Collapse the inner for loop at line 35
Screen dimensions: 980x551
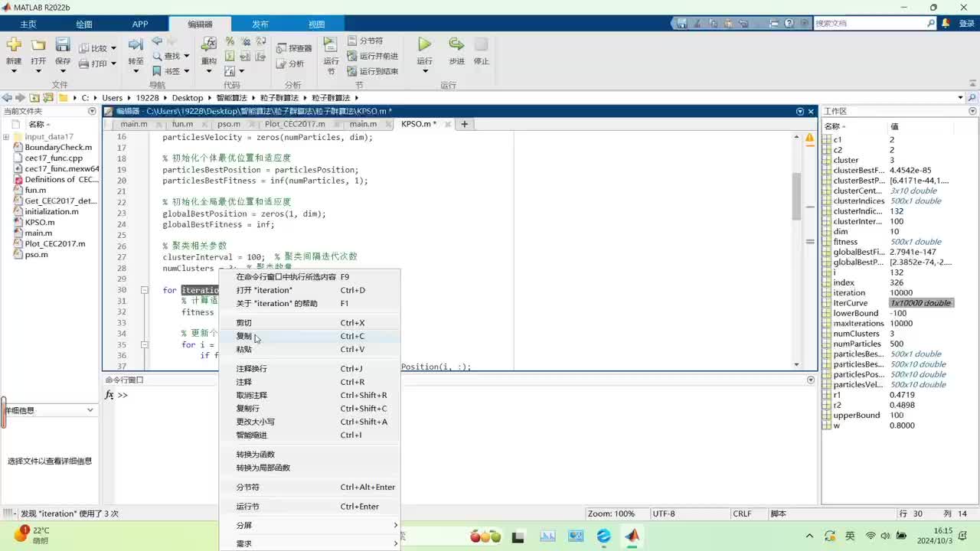tap(144, 345)
